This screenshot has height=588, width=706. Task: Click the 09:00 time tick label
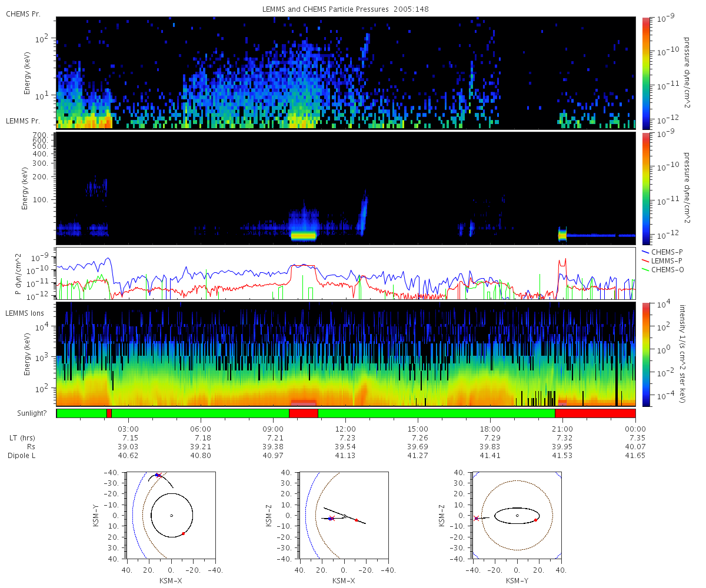click(274, 429)
